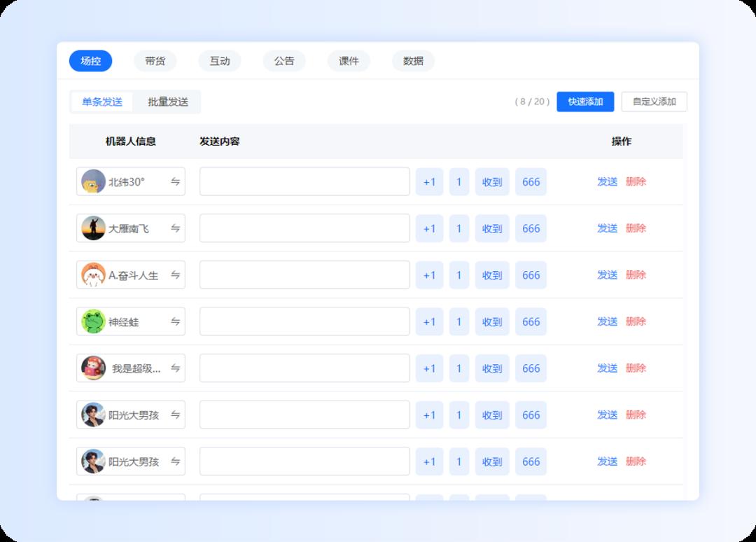Delete the A.奋斗人生 robot
This screenshot has width=756, height=542.
tap(636, 275)
